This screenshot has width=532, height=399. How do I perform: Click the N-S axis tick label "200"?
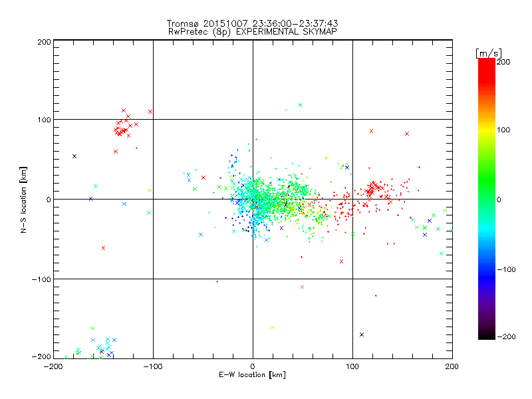[x=44, y=42]
